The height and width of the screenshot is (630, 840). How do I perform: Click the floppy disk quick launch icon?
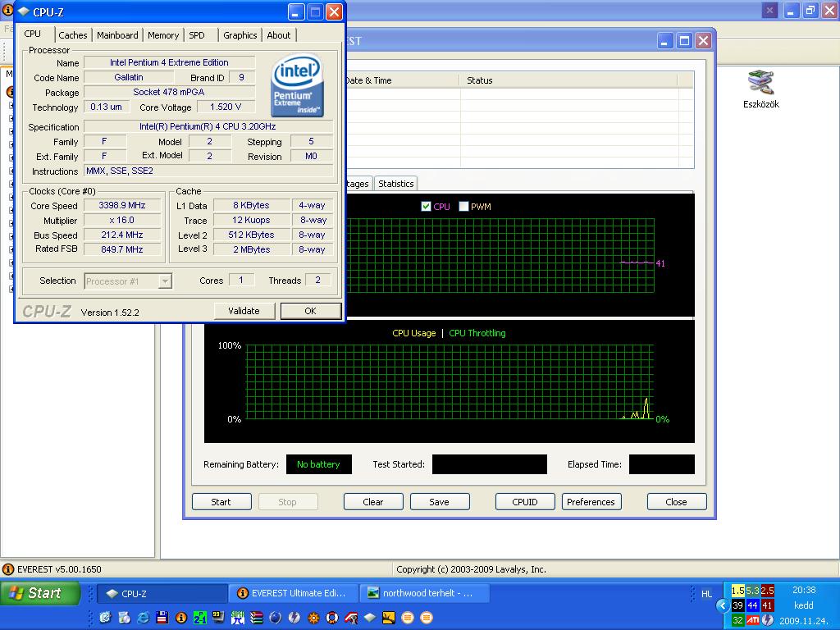point(162,618)
